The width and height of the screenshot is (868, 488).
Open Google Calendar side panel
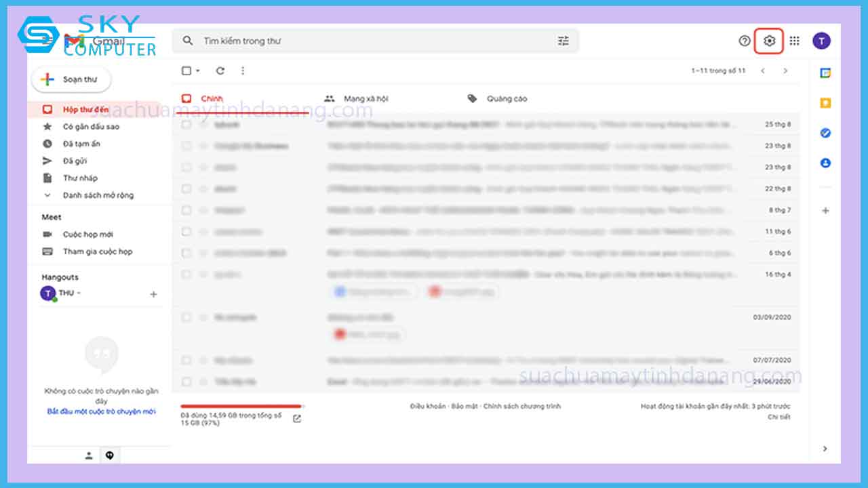pyautogui.click(x=825, y=73)
